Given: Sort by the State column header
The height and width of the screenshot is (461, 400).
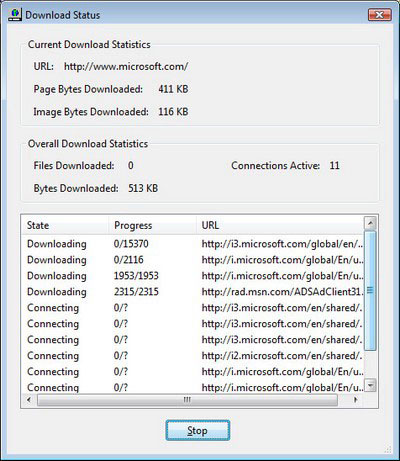Looking at the screenshot, I should (x=65, y=225).
